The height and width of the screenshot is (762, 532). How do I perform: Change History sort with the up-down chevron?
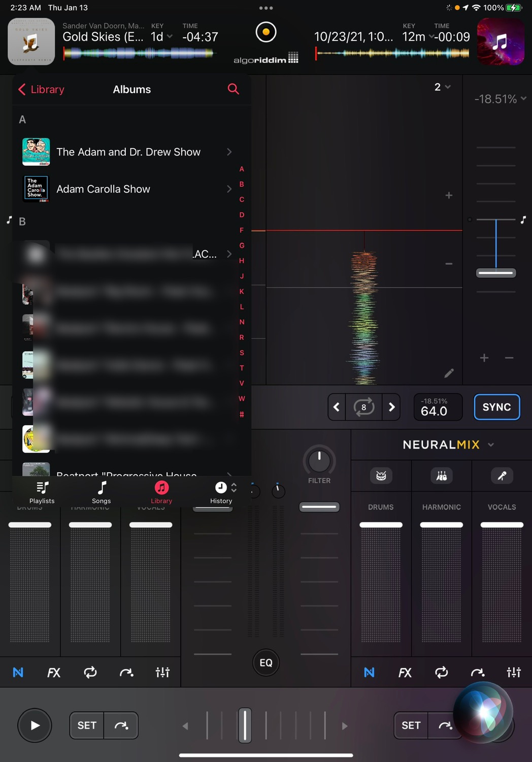point(234,488)
